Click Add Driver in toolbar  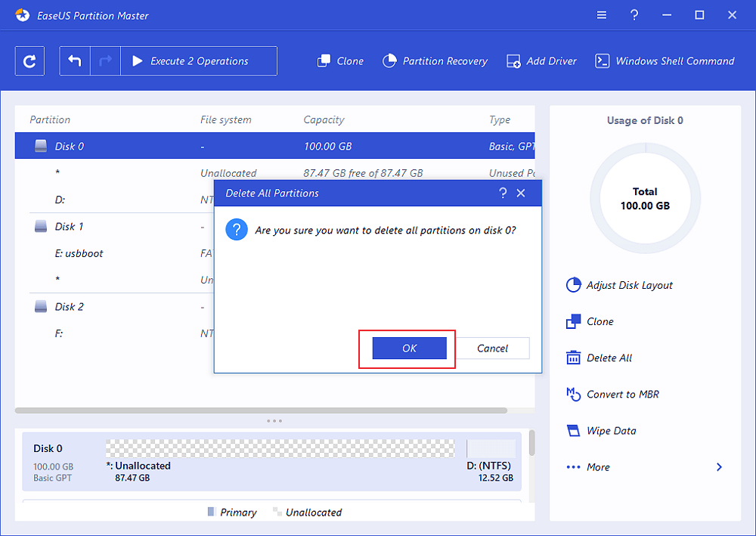click(541, 61)
